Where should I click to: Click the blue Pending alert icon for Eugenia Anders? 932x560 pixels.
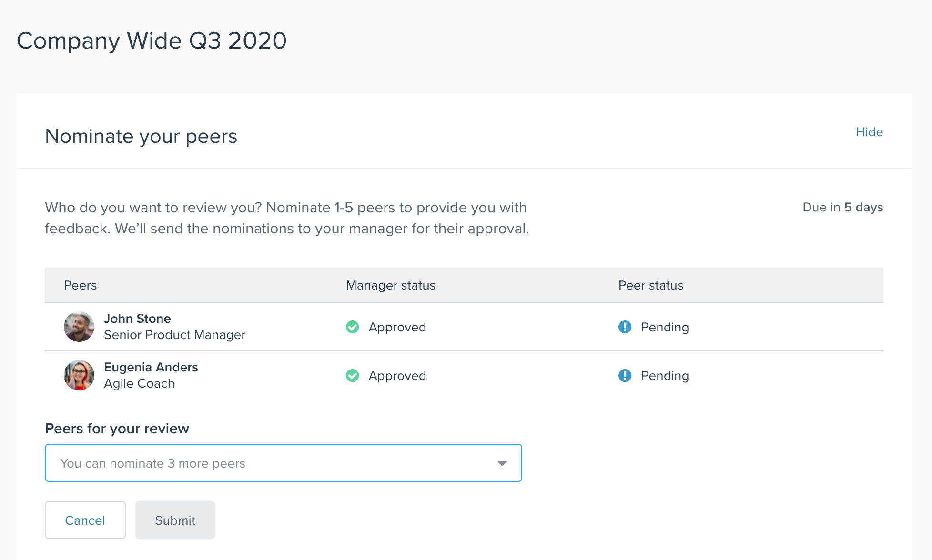coord(625,376)
